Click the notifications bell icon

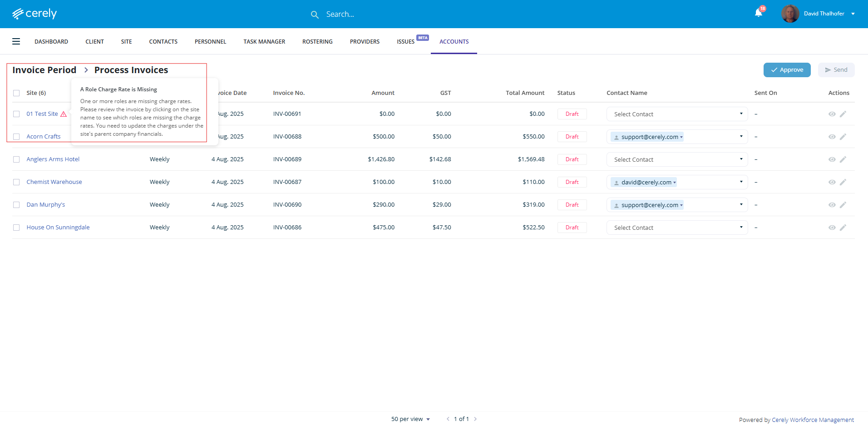coord(758,13)
